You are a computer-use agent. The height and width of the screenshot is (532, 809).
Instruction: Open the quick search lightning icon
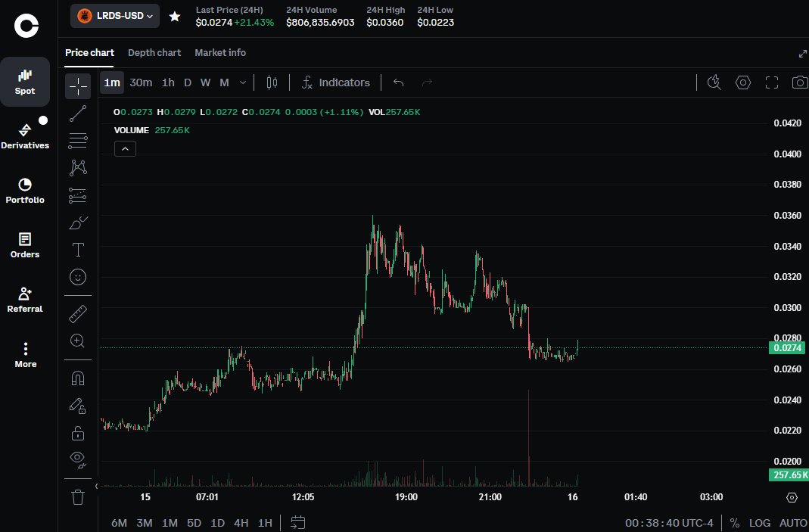714,82
